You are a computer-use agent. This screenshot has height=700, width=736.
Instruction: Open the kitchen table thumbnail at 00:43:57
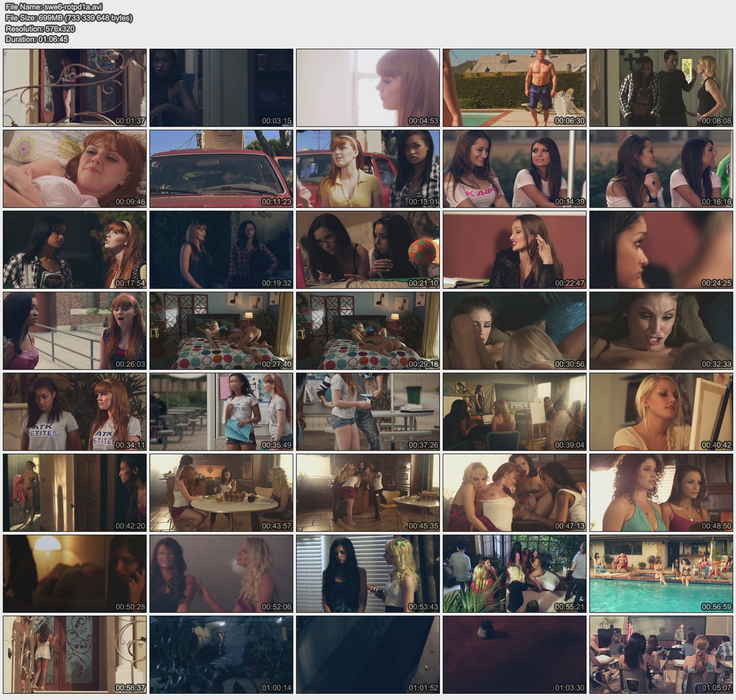click(221, 493)
